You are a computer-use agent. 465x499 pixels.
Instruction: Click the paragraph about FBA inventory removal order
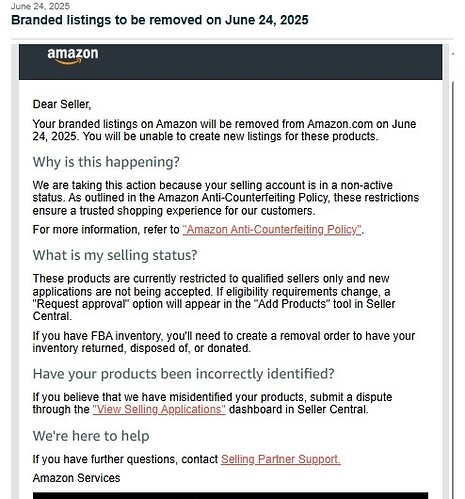[x=224, y=342]
